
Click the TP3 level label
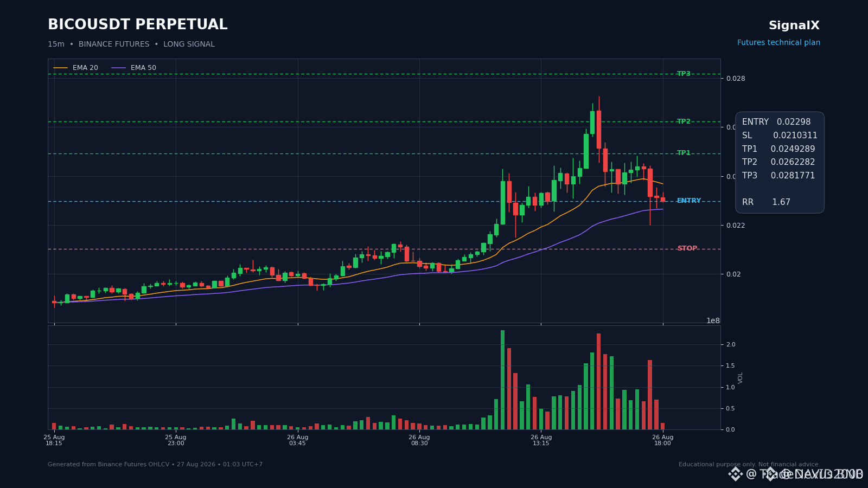point(684,74)
